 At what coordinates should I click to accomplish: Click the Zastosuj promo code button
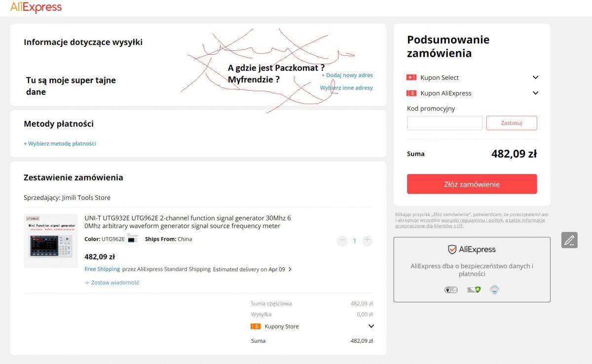coord(512,123)
